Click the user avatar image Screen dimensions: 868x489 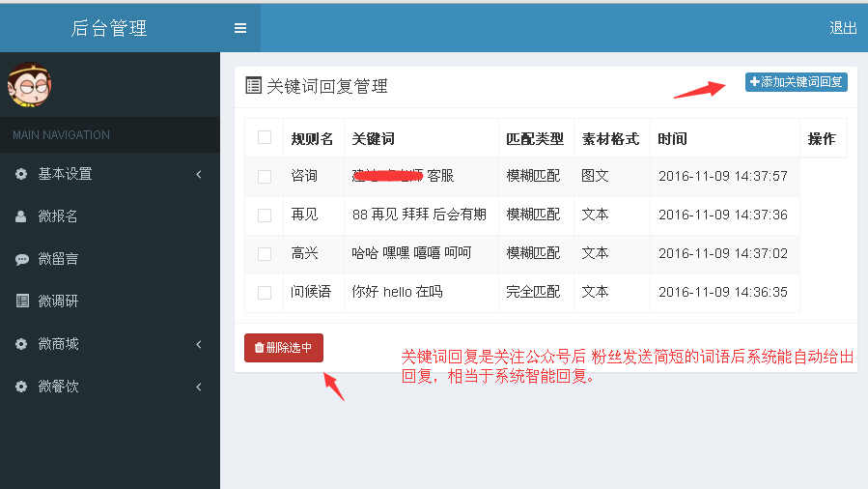click(x=29, y=84)
